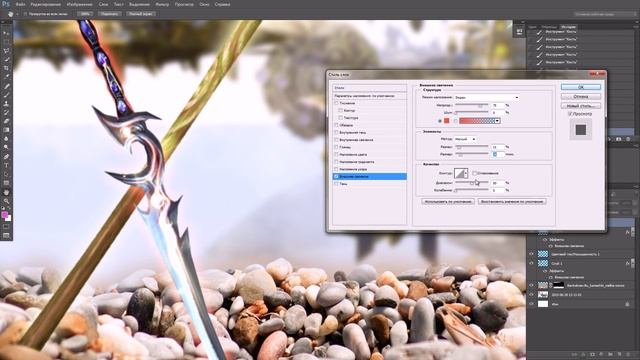Click the lock icon on Фон layer
This screenshot has width=640, height=360.
[x=627, y=304]
